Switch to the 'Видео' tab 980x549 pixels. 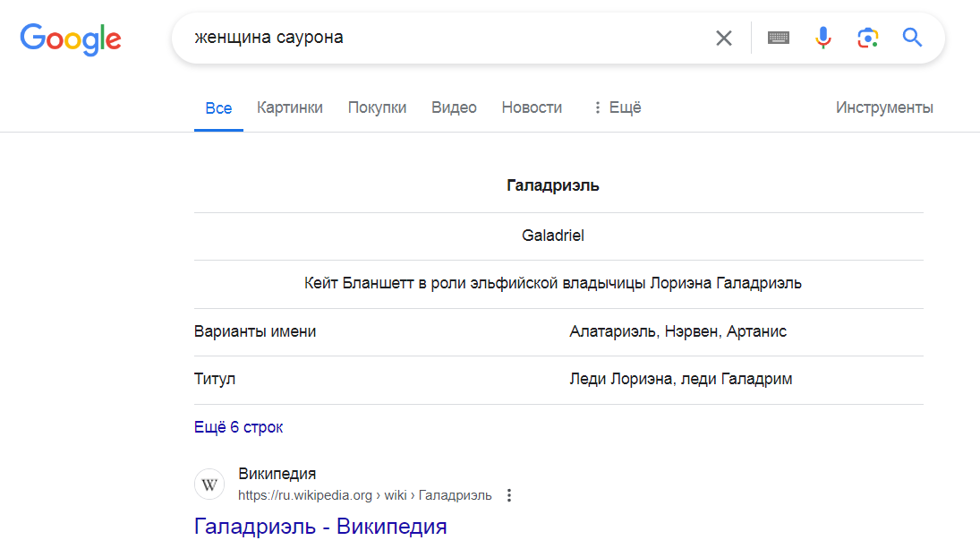(454, 107)
